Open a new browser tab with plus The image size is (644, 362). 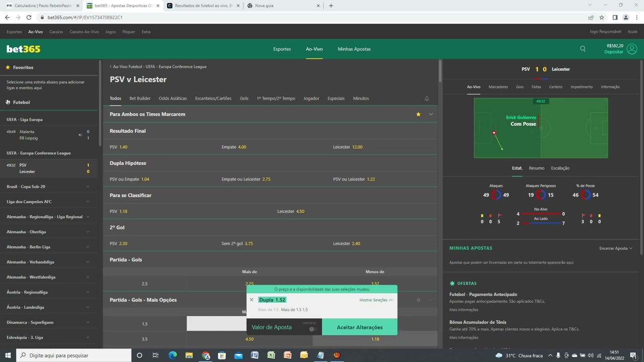(331, 6)
